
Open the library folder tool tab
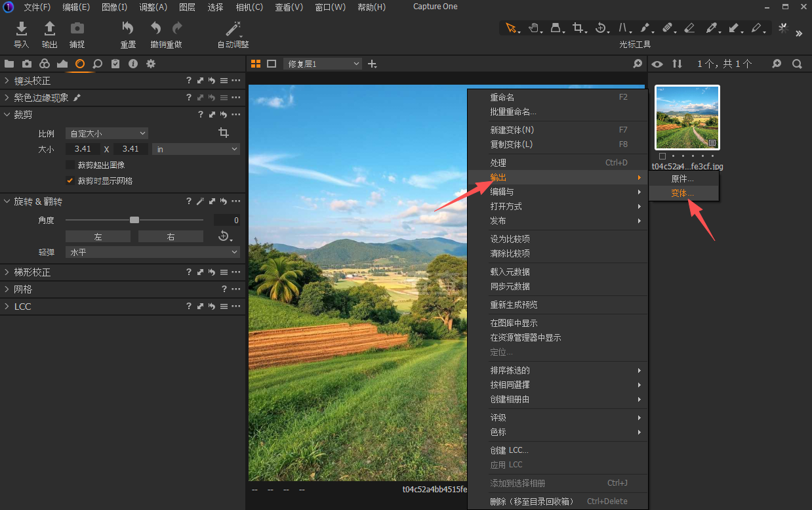point(9,64)
